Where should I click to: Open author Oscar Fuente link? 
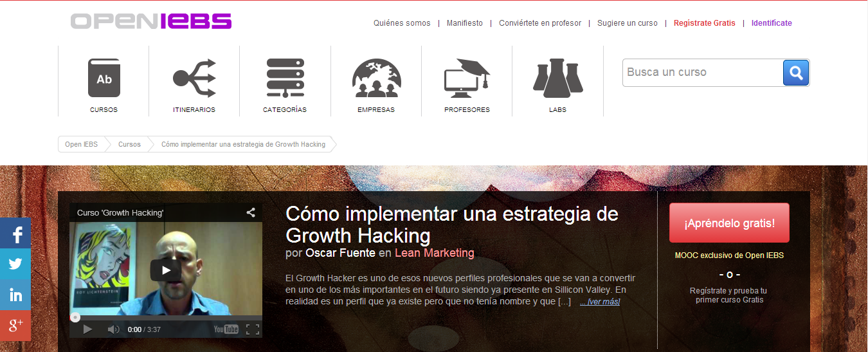coord(340,253)
